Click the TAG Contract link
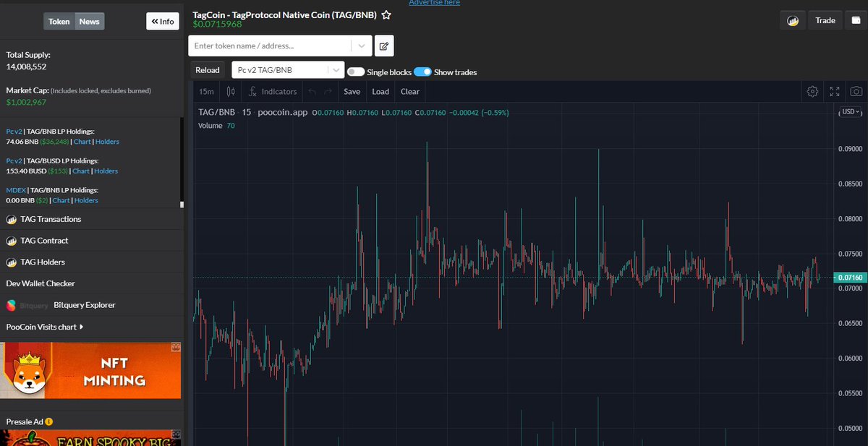868x446 pixels. pos(44,241)
